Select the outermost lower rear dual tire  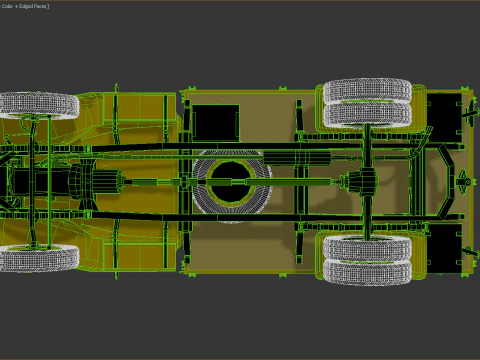click(x=368, y=273)
